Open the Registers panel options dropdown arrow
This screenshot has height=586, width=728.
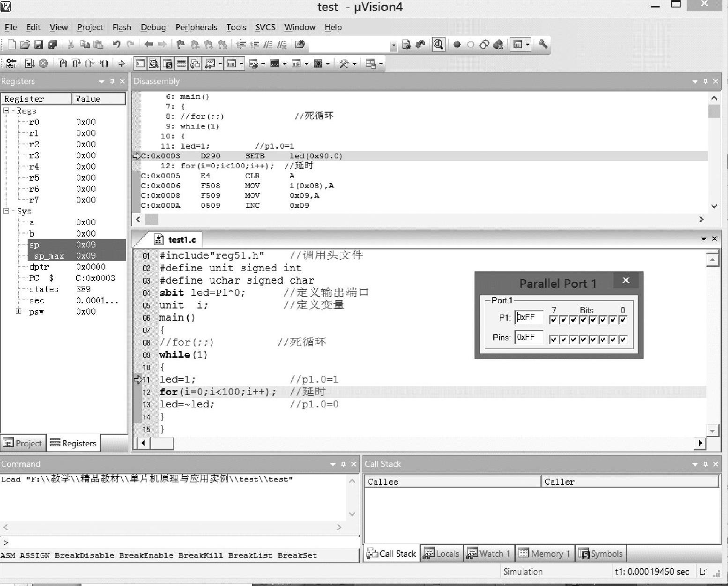tap(101, 82)
